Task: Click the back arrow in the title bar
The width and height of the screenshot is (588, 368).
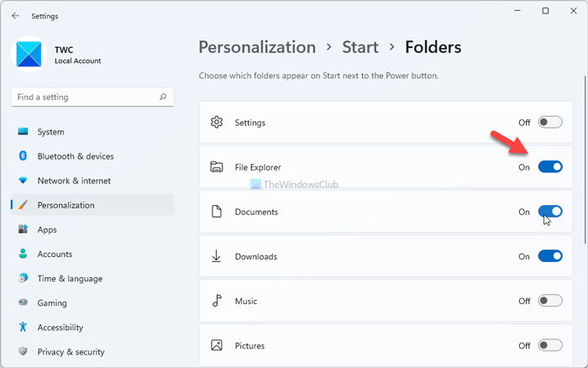Action: [15, 15]
